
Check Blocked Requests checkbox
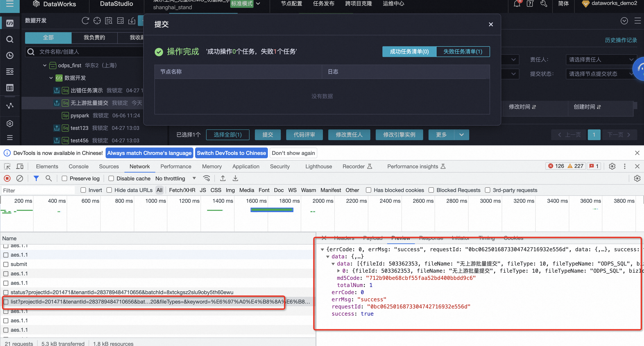(x=431, y=190)
